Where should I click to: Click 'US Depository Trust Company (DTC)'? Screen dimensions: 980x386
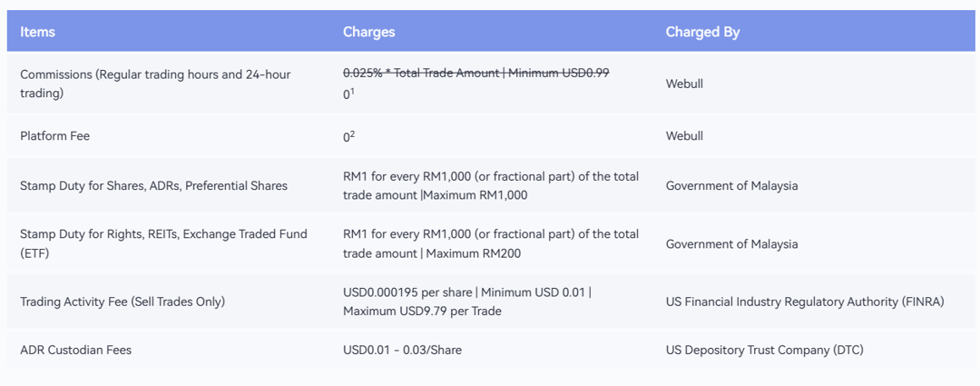(764, 351)
